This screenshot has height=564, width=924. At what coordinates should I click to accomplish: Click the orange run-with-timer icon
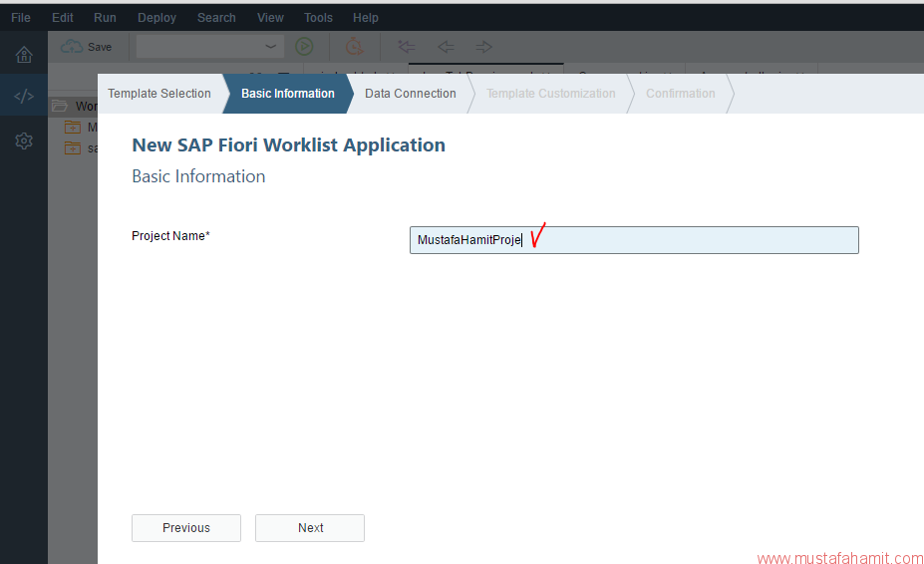pos(354,47)
